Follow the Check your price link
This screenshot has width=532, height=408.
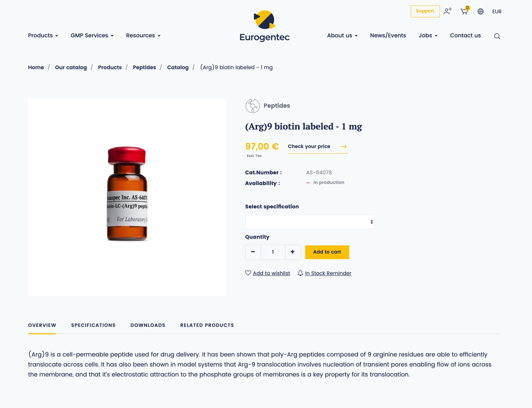click(x=318, y=146)
